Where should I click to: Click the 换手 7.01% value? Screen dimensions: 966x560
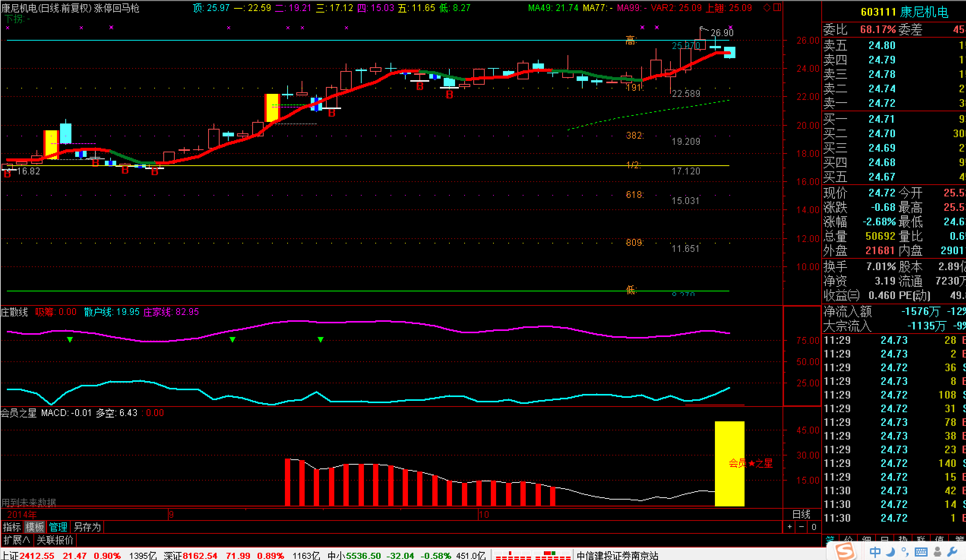[881, 266]
